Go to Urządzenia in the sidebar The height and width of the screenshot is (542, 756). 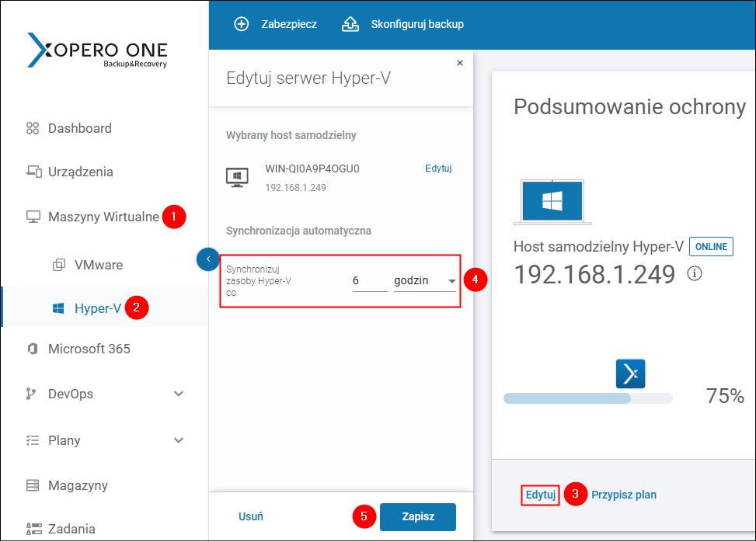[x=81, y=172]
